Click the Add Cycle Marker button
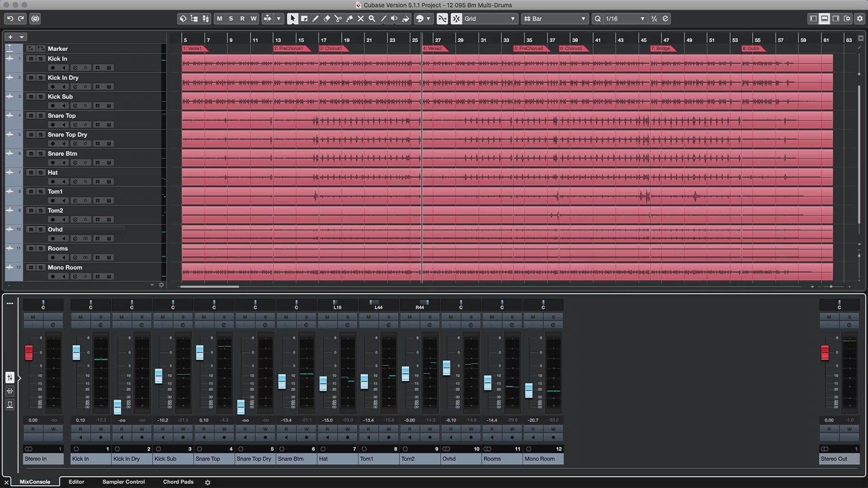This screenshot has height=488, width=868. [41, 48]
